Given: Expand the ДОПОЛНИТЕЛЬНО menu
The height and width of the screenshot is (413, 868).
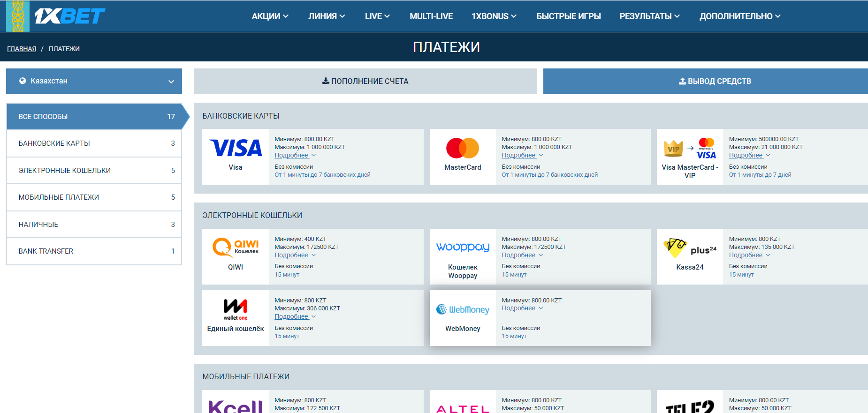Looking at the screenshot, I should 740,16.
